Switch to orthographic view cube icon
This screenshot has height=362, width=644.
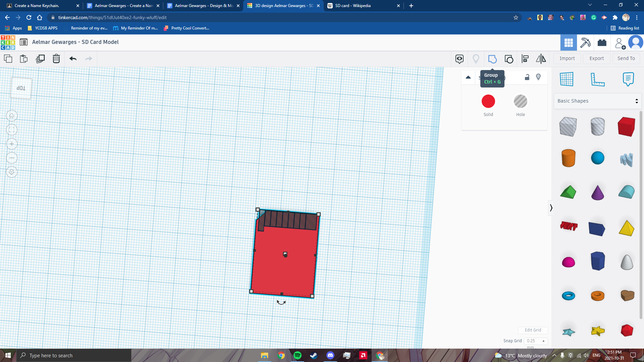tap(12, 172)
